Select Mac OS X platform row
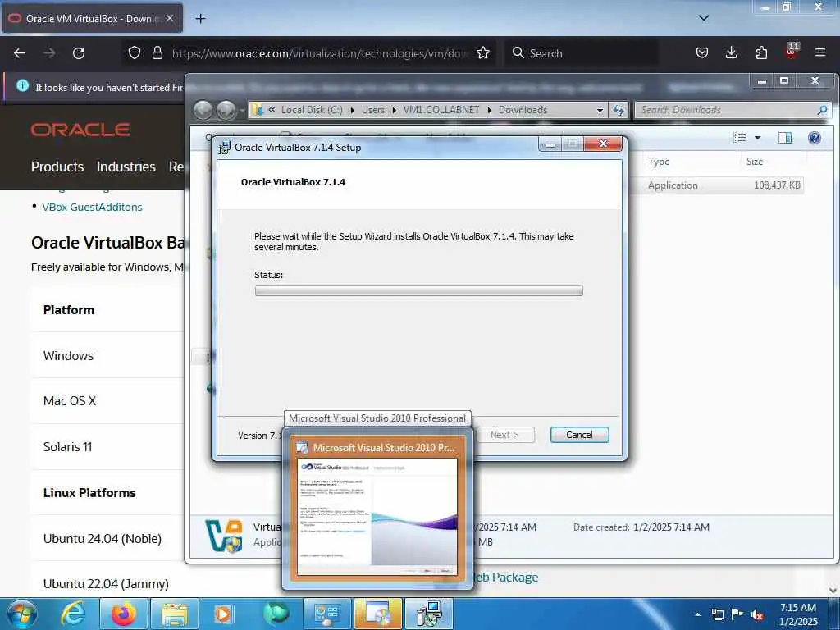This screenshot has width=840, height=630. (x=107, y=401)
